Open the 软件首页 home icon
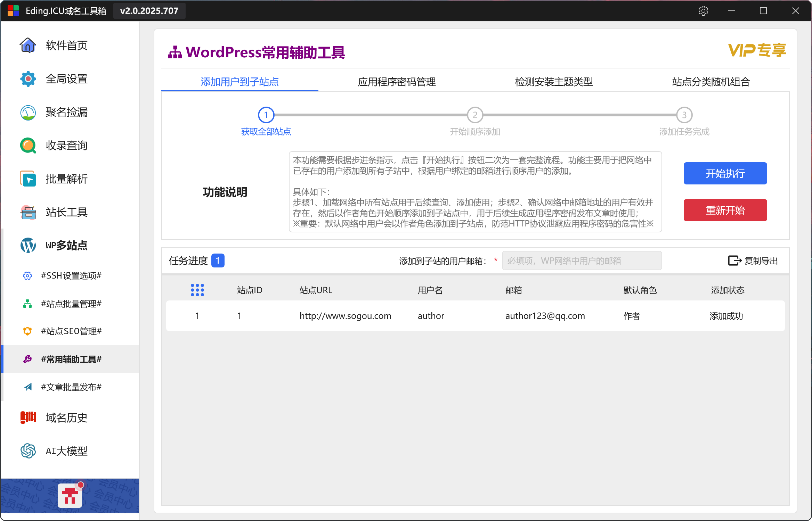812x521 pixels. coord(28,46)
